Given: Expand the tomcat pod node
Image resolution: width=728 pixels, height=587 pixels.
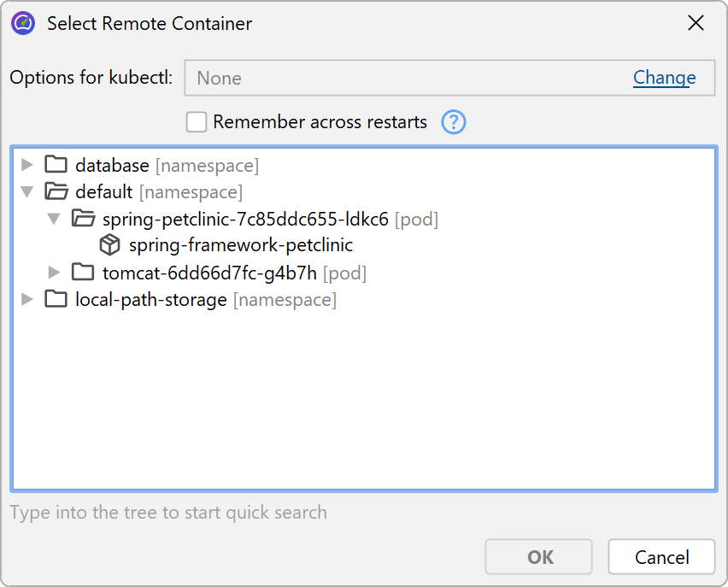Looking at the screenshot, I should click(54, 273).
